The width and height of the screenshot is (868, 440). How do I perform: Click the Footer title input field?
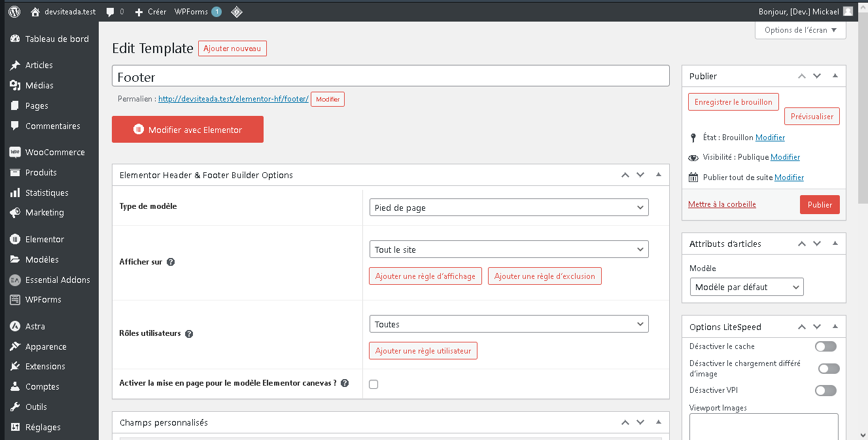click(x=391, y=77)
